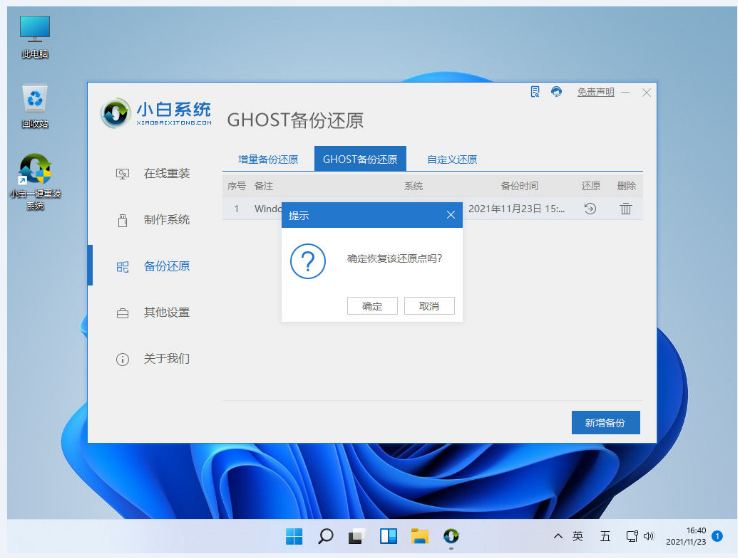Open the Widgets icon on taskbar

[x=388, y=536]
